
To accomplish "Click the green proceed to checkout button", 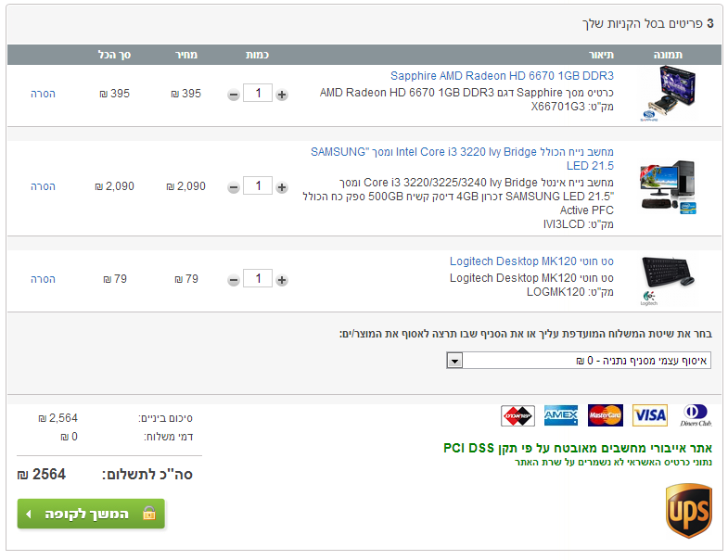I will coord(91,514).
